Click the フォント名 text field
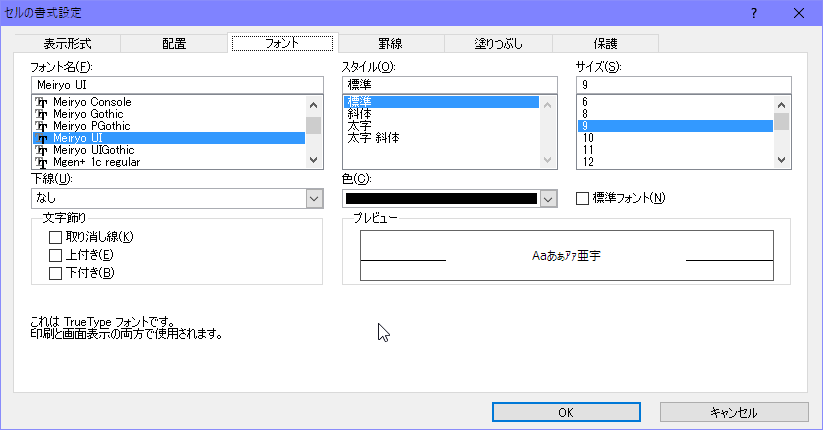The image size is (823, 430). point(177,85)
